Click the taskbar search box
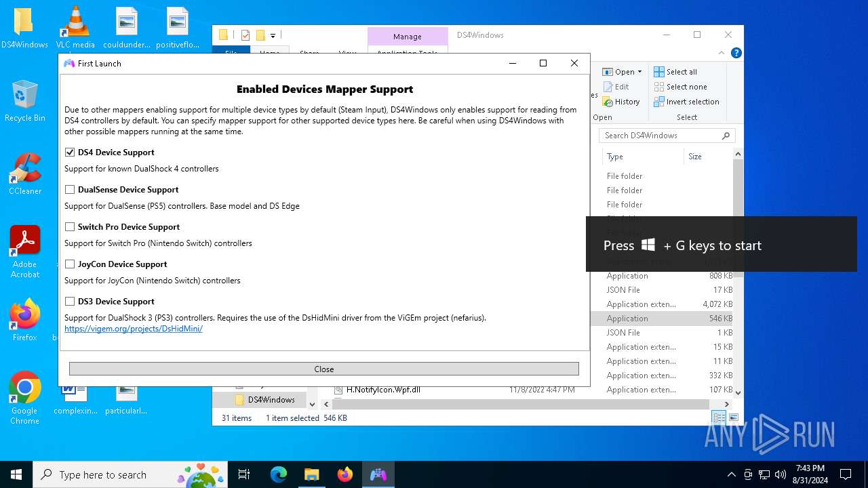The height and width of the screenshot is (488, 868). pos(132,474)
